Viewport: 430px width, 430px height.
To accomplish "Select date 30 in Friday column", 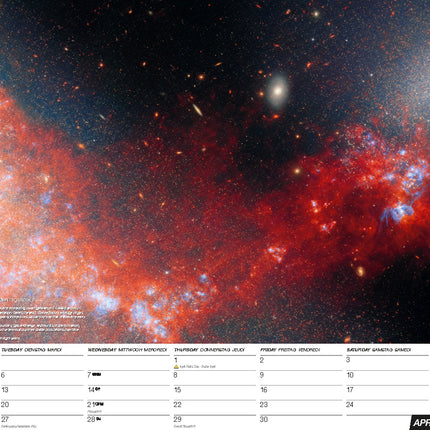I will pyautogui.click(x=264, y=419).
